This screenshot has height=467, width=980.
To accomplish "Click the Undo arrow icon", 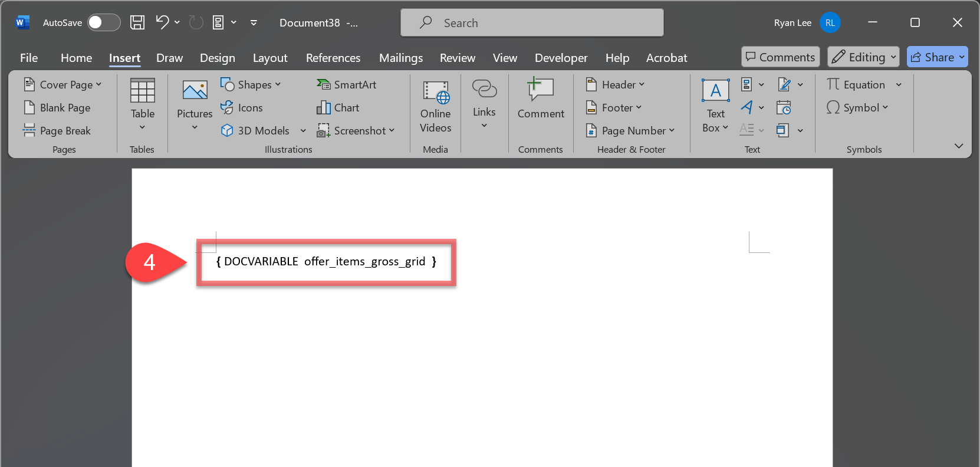I will (x=162, y=22).
